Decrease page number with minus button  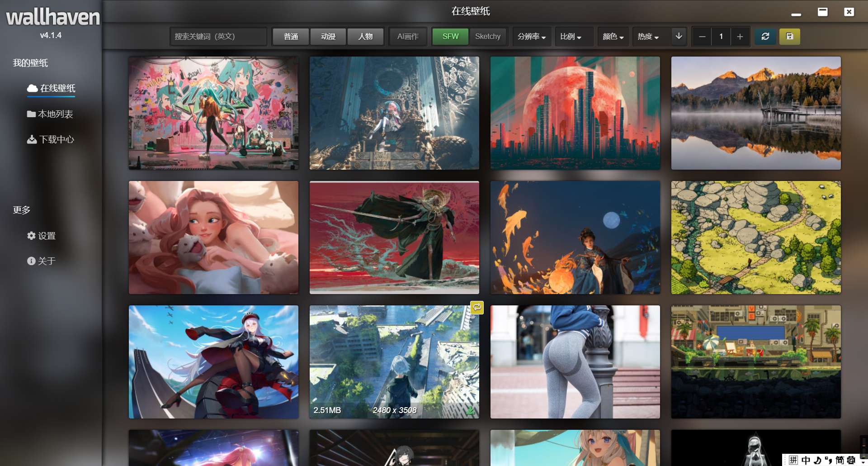pyautogui.click(x=702, y=36)
